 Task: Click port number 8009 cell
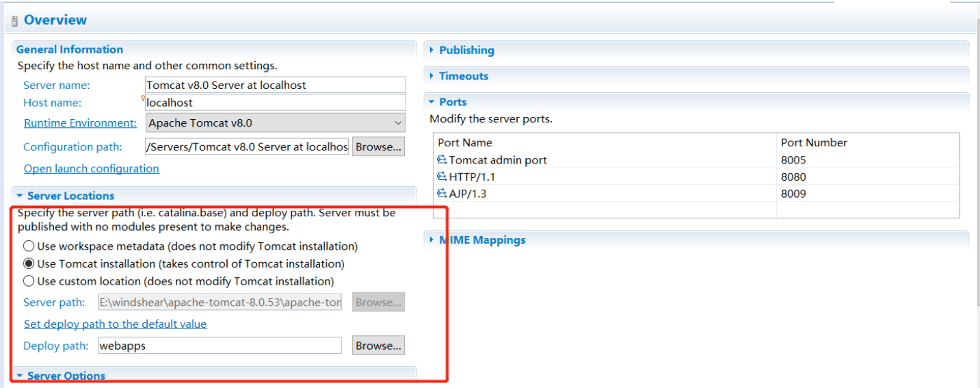tap(793, 194)
